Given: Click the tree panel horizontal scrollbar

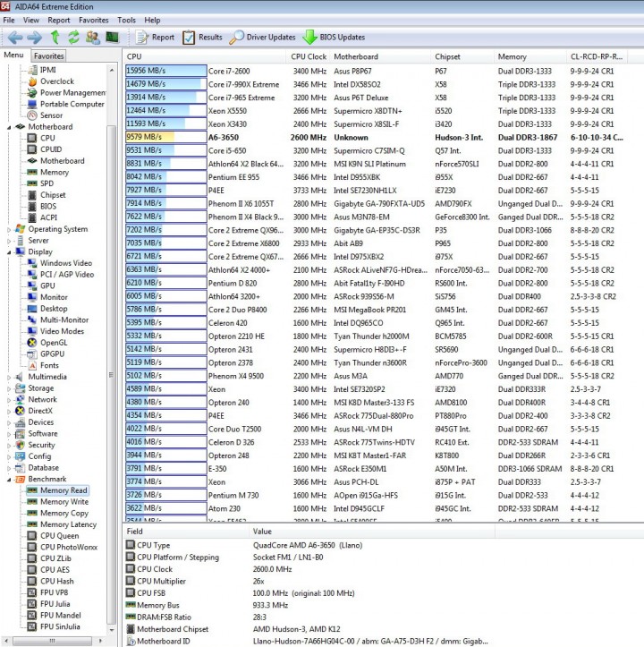Looking at the screenshot, I should pyautogui.click(x=54, y=641).
